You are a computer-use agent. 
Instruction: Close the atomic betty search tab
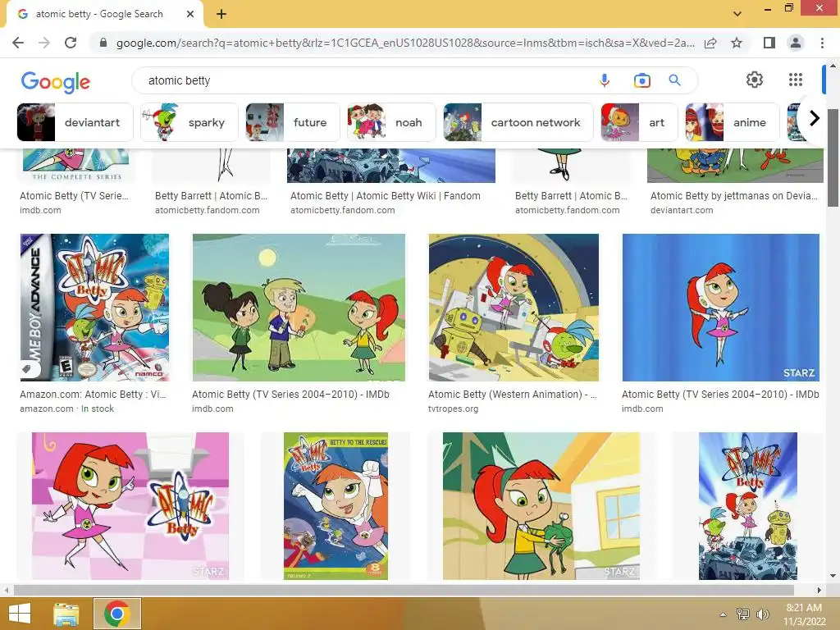190,14
